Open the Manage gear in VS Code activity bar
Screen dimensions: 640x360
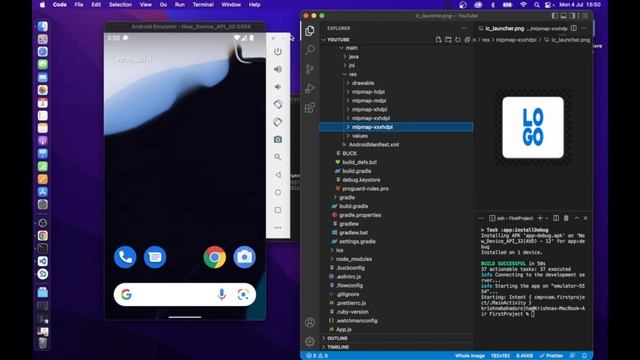click(x=310, y=341)
